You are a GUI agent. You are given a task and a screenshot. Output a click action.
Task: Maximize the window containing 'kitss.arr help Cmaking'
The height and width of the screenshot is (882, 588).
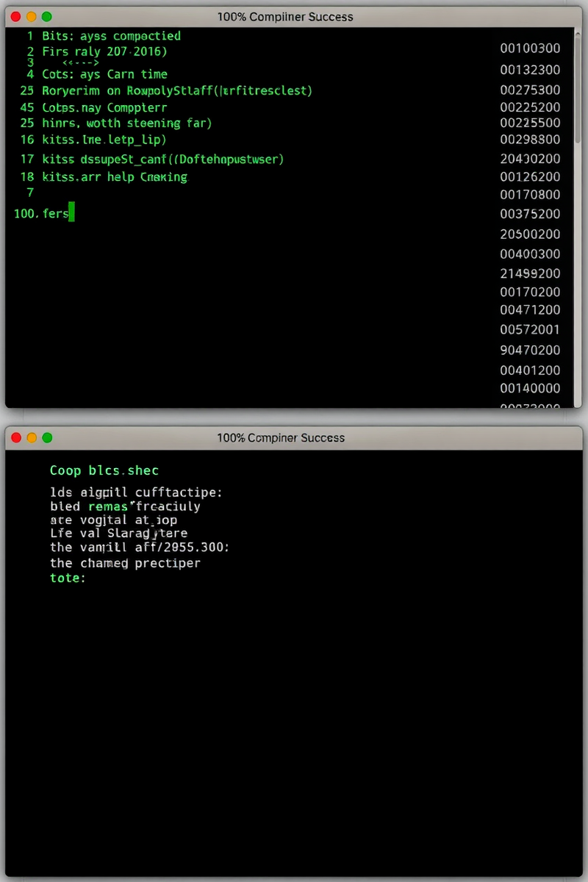(x=46, y=16)
